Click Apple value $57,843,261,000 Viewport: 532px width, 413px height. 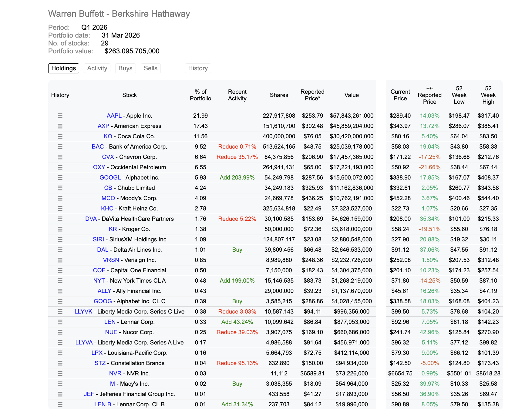coord(352,116)
